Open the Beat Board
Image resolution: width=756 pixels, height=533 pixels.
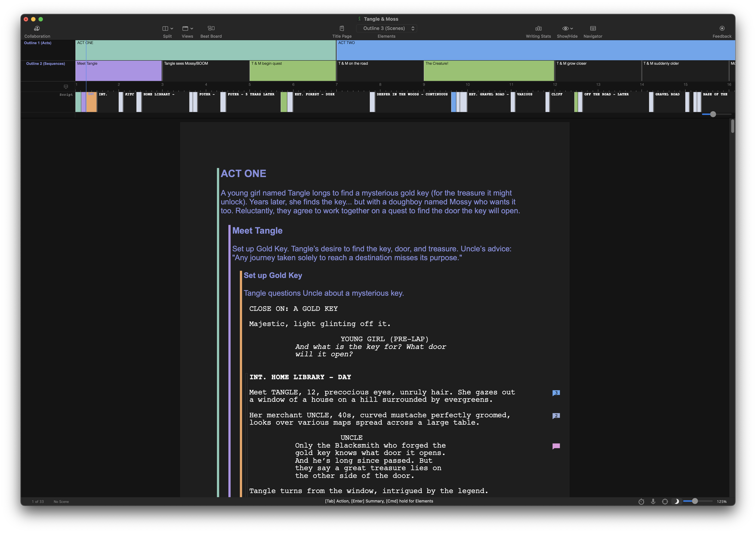pos(211,31)
